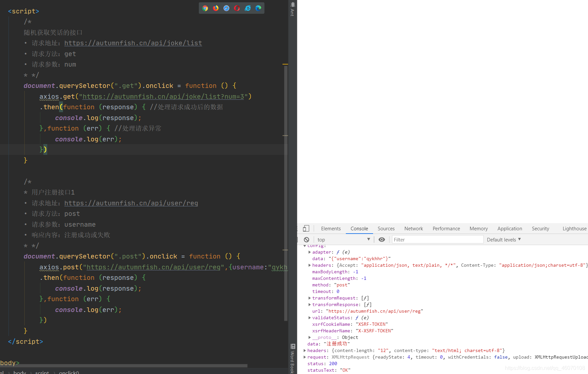The height and width of the screenshot is (374, 588).
Task: Open page in Chrome browser icon
Action: [205, 8]
